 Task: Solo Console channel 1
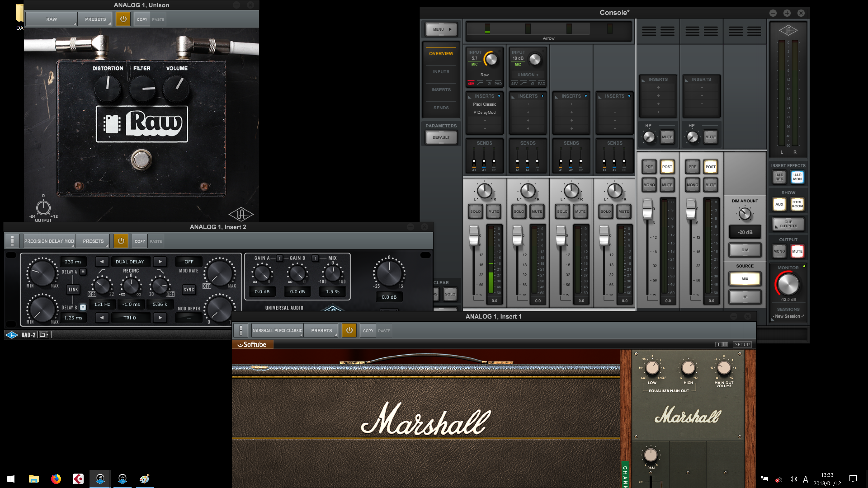click(475, 211)
